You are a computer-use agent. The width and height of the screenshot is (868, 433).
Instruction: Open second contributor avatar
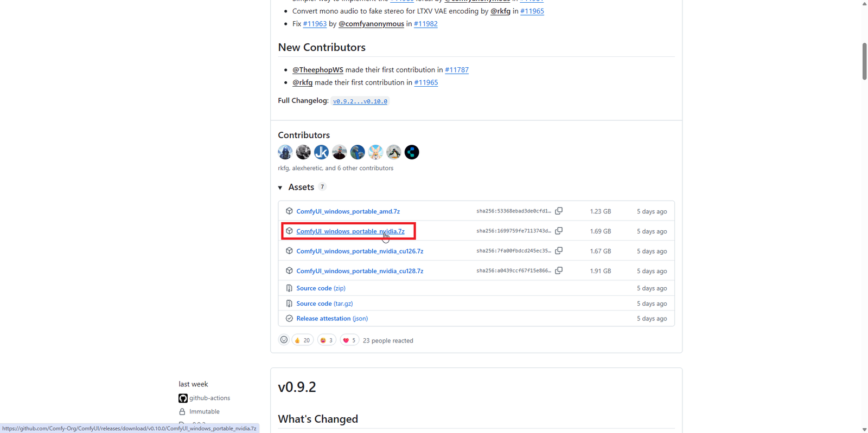(303, 152)
